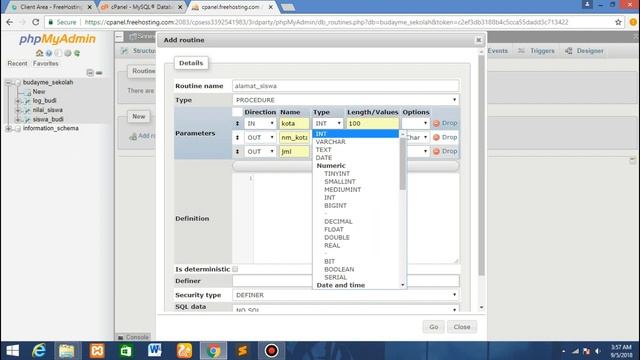
Task: Toggle Is deterministic checkbox
Action: pyautogui.click(x=235, y=269)
